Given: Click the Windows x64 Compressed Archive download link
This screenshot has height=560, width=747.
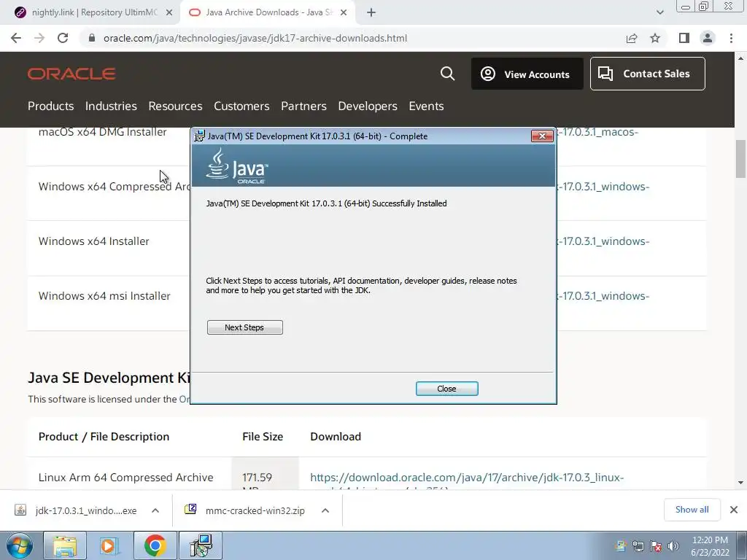Looking at the screenshot, I should pos(603,186).
